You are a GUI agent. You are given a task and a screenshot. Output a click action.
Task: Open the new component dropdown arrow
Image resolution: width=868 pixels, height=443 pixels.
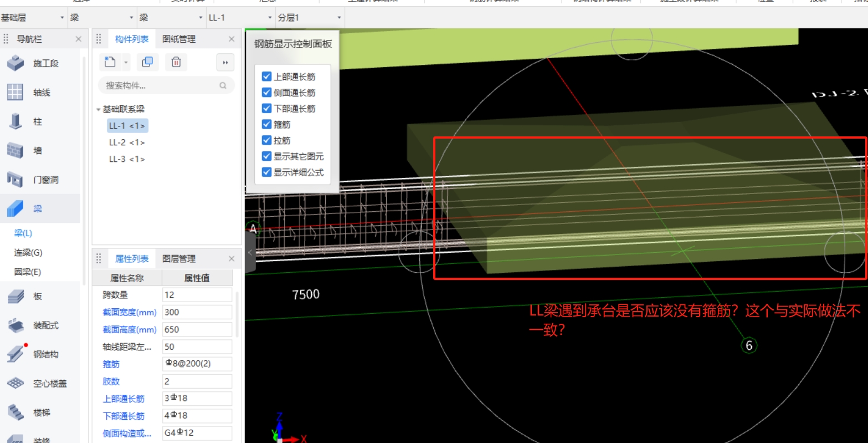tap(126, 63)
